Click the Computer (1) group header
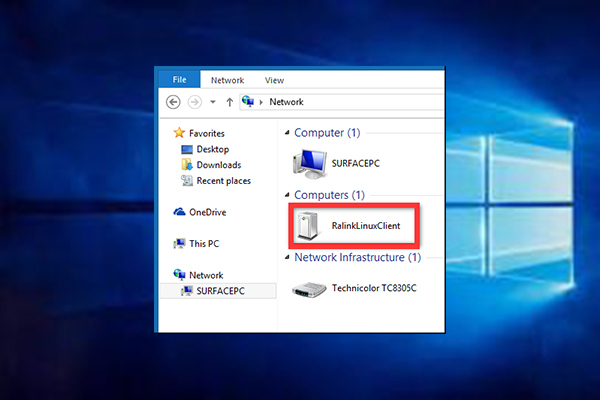This screenshot has width=600, height=400. 327,133
